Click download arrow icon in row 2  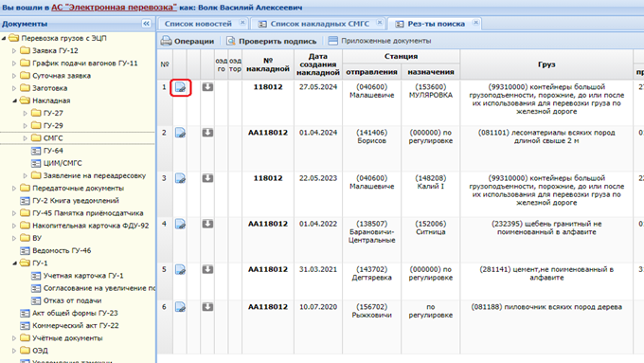[x=207, y=133]
